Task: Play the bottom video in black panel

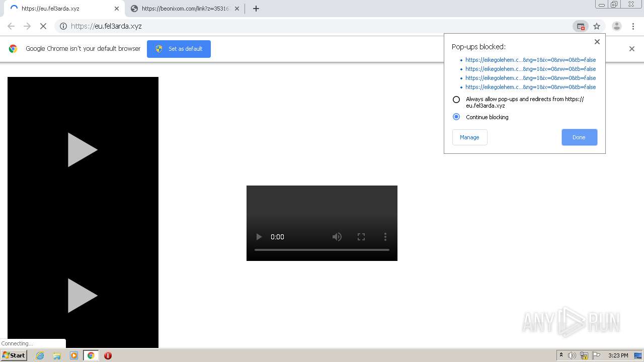Action: pos(82,296)
